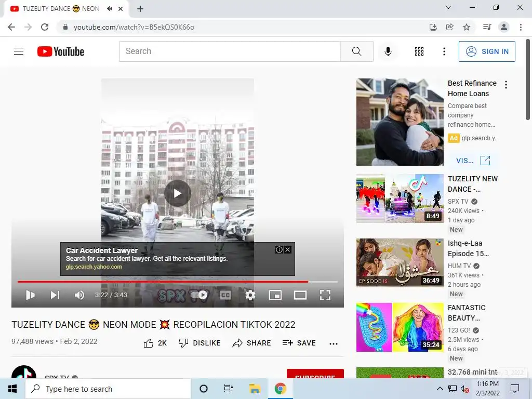Viewport: 532px width, 399px height.
Task: Play the video with center play button
Action: pyautogui.click(x=178, y=193)
